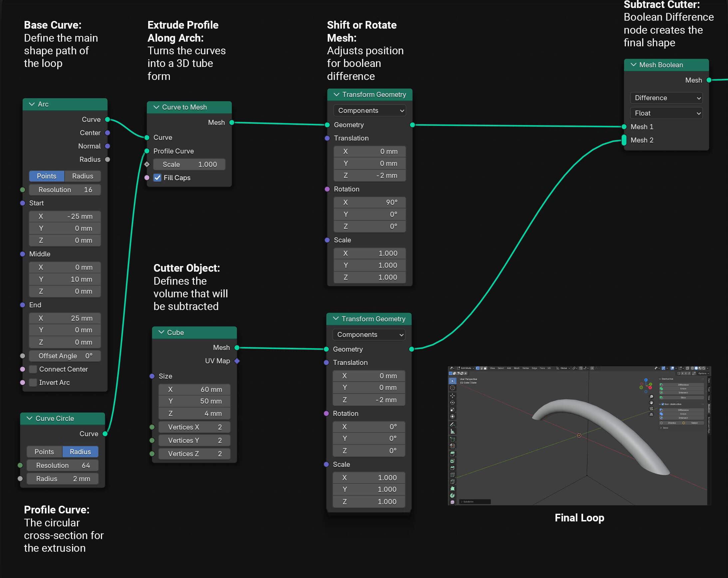Click the pan hand viewport gizmo

[651, 403]
